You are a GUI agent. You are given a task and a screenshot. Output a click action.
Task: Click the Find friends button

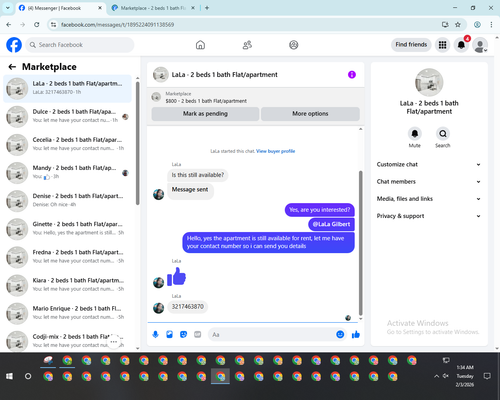click(x=411, y=45)
